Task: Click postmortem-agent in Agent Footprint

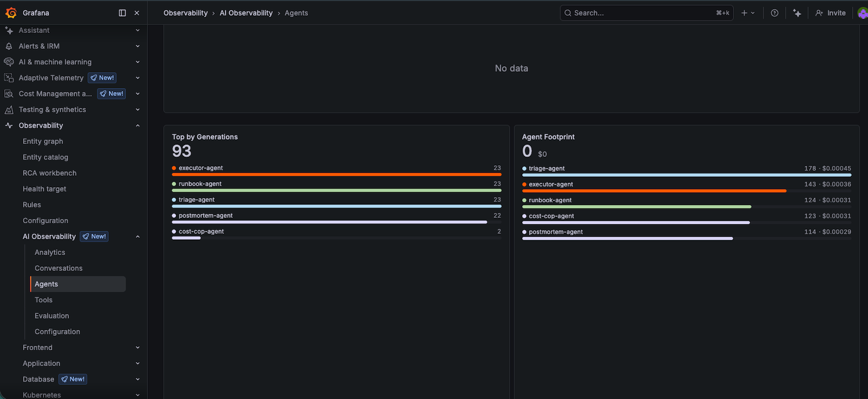Action: pyautogui.click(x=556, y=232)
